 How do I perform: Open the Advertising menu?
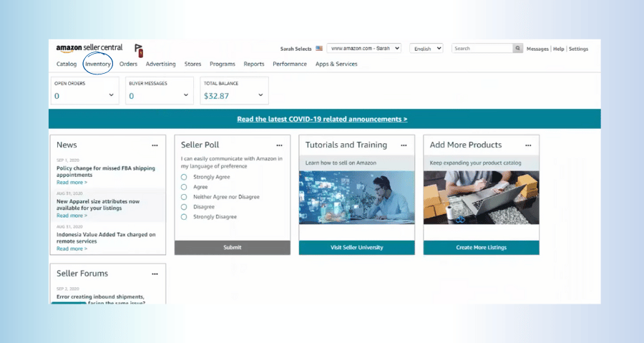tap(160, 64)
